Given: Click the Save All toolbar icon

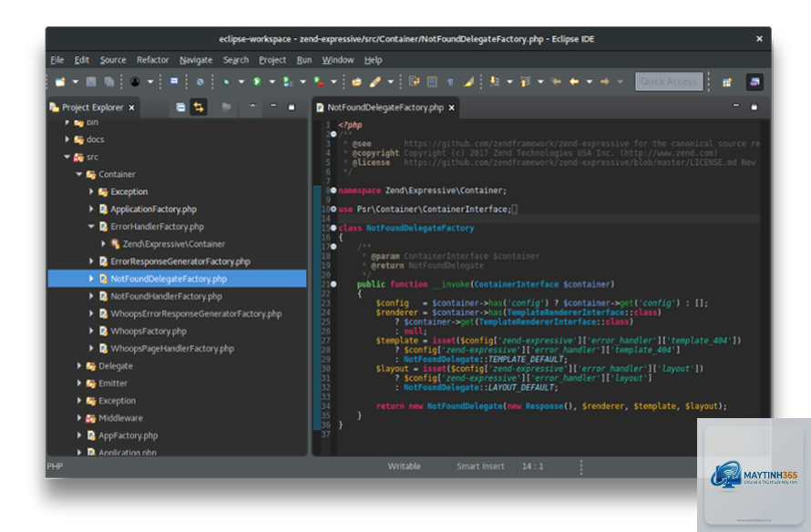Looking at the screenshot, I should pos(108,82).
